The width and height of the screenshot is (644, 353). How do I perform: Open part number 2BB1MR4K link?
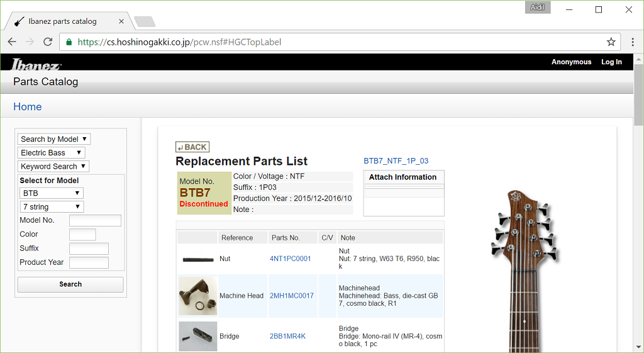coord(287,336)
